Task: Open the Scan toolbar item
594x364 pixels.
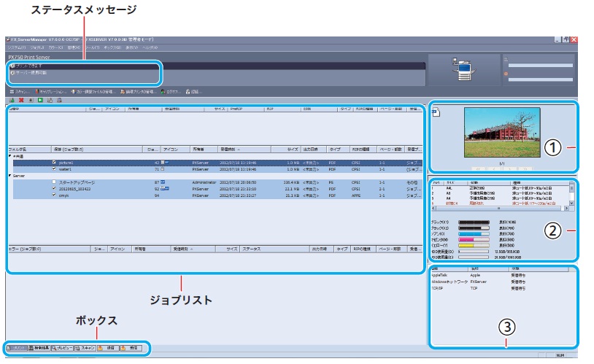Action: click(19, 91)
